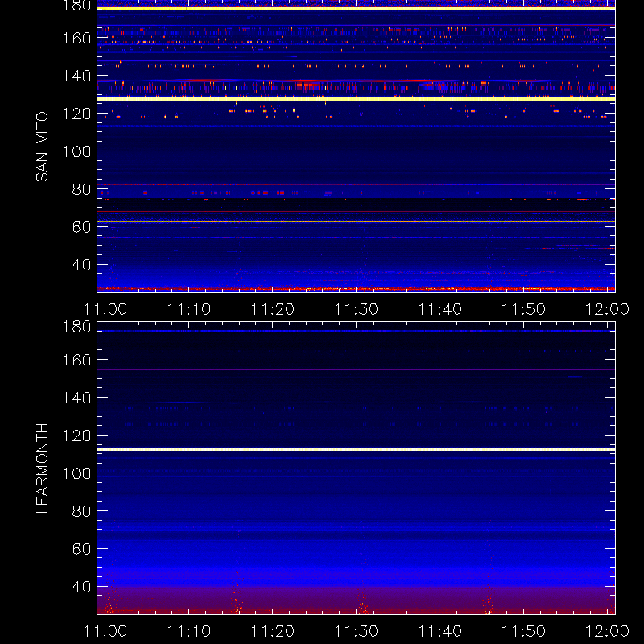Pick the 160 label on Learmonth axis
This screenshot has height=644, width=644.
pyautogui.click(x=76, y=360)
